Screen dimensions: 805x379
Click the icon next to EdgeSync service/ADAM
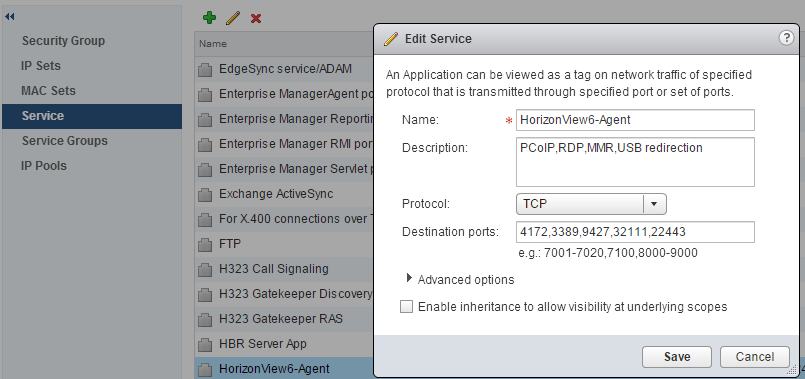(205, 69)
